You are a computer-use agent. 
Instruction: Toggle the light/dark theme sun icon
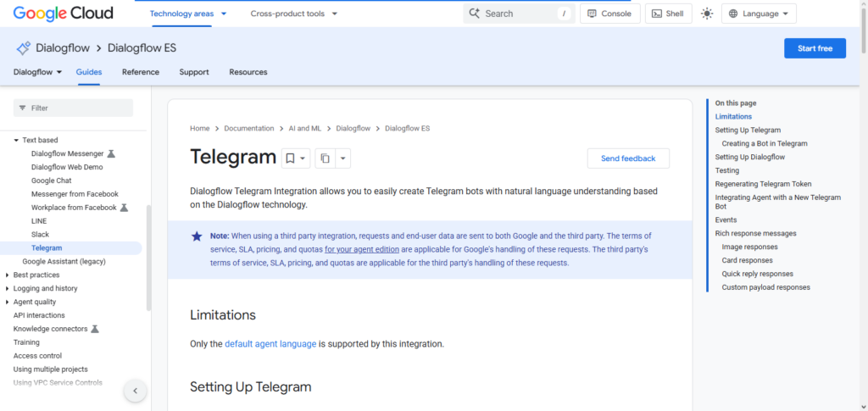tap(707, 14)
